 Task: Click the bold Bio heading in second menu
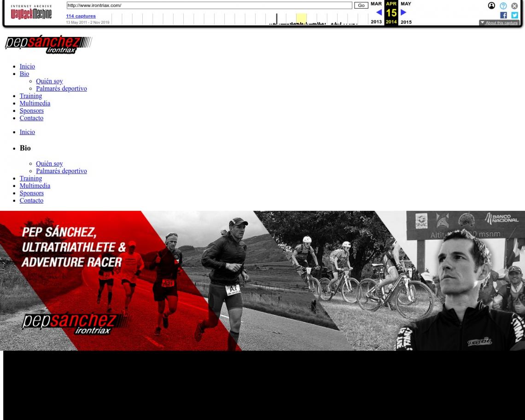pos(25,148)
